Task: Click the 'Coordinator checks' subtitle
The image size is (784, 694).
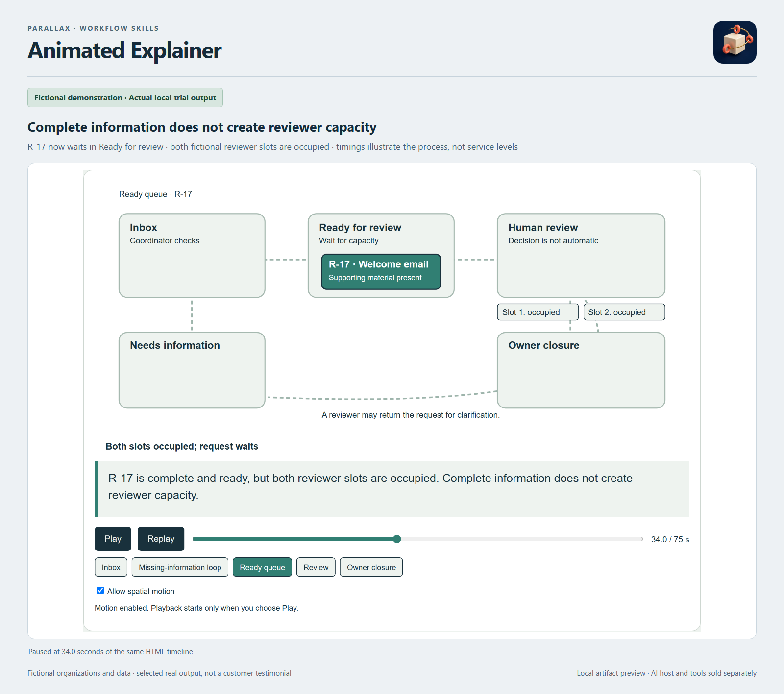Action: (x=165, y=241)
